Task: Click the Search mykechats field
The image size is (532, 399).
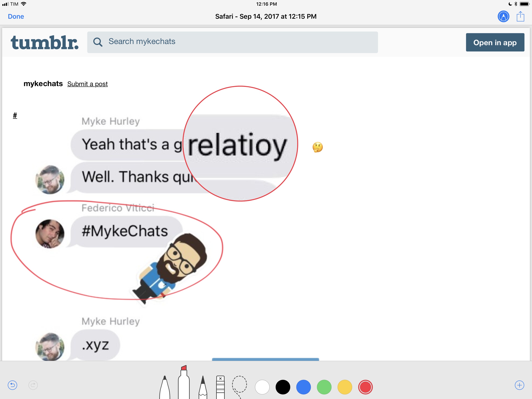Action: pyautogui.click(x=233, y=42)
